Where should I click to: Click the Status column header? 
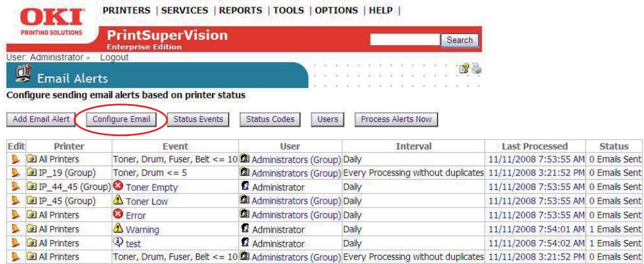click(614, 146)
